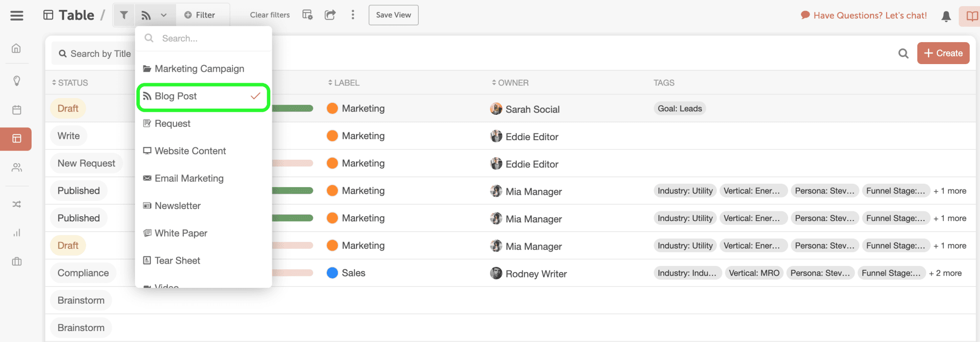Image resolution: width=980 pixels, height=342 pixels.
Task: Click the magnifier icon beside Create
Action: coord(903,54)
